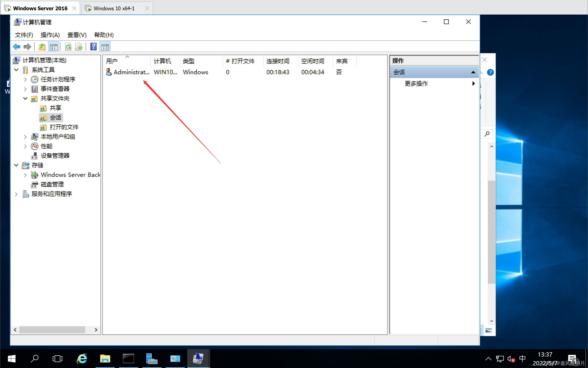Click the Refresh toolbar icon
588x368 pixels.
tap(68, 47)
